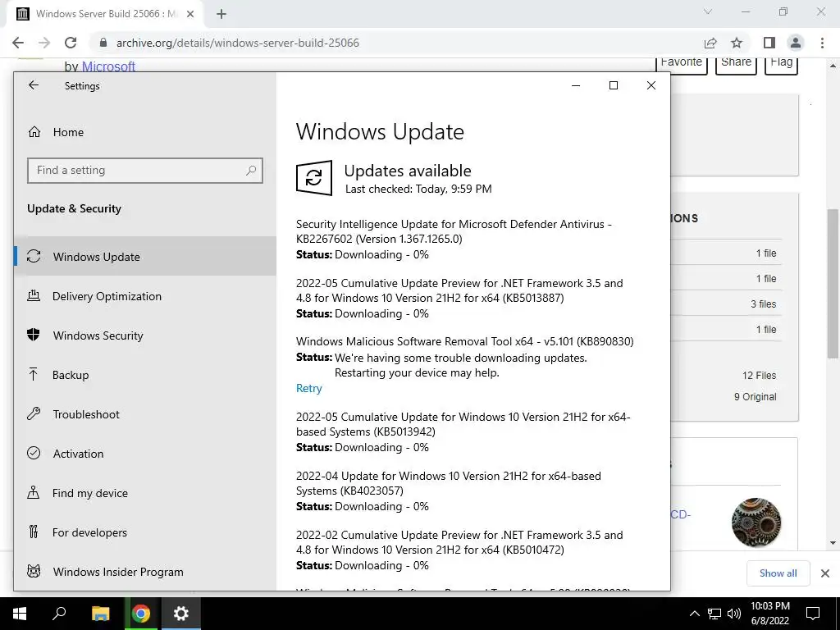Click the search magnifier in Find a setting
The image size is (840, 630).
click(x=251, y=171)
